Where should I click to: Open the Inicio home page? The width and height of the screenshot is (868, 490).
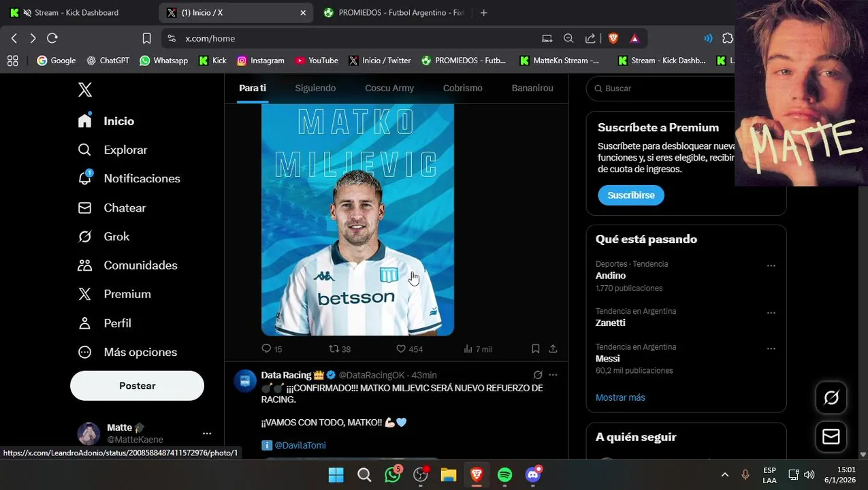[106, 121]
